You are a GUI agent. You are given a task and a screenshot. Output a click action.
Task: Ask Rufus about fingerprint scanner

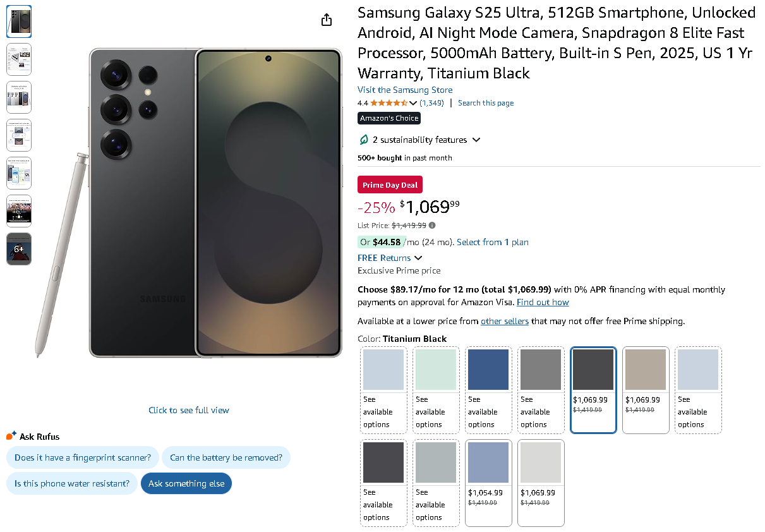point(83,457)
